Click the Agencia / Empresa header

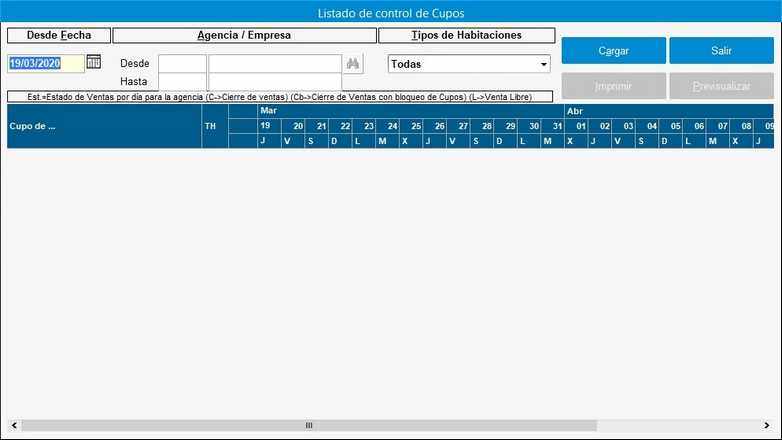pyautogui.click(x=244, y=35)
